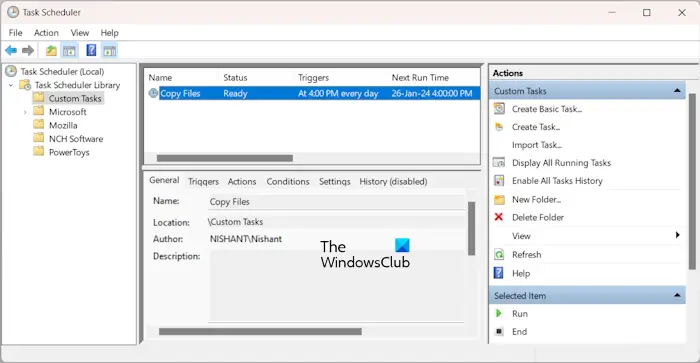Switch to the Conditions tab
Screen dimensions: 700x363
pyautogui.click(x=288, y=181)
